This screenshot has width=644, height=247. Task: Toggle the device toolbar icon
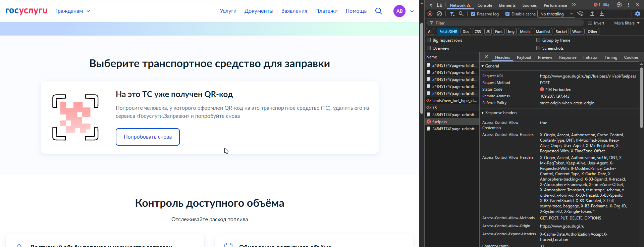(x=439, y=5)
